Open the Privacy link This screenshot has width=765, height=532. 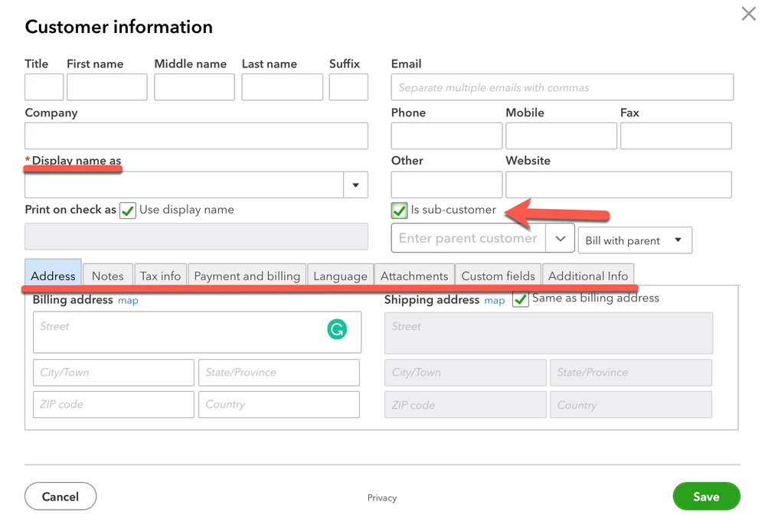pyautogui.click(x=382, y=498)
